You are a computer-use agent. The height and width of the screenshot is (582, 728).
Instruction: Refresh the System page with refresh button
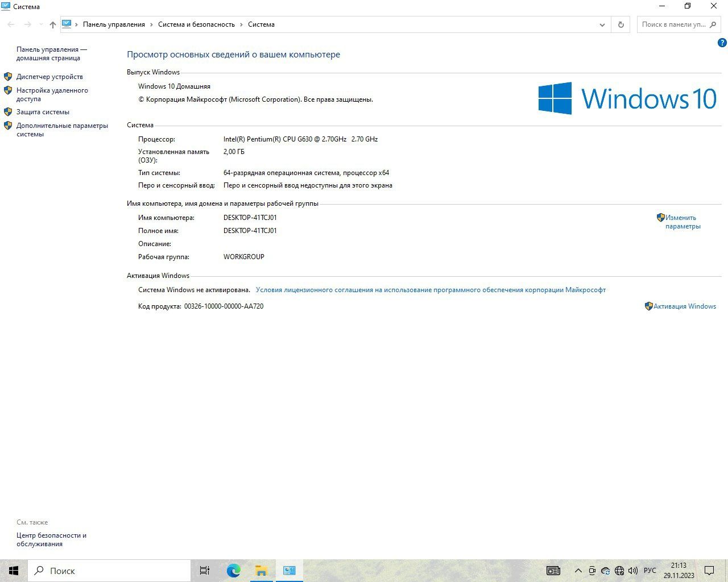tap(621, 24)
